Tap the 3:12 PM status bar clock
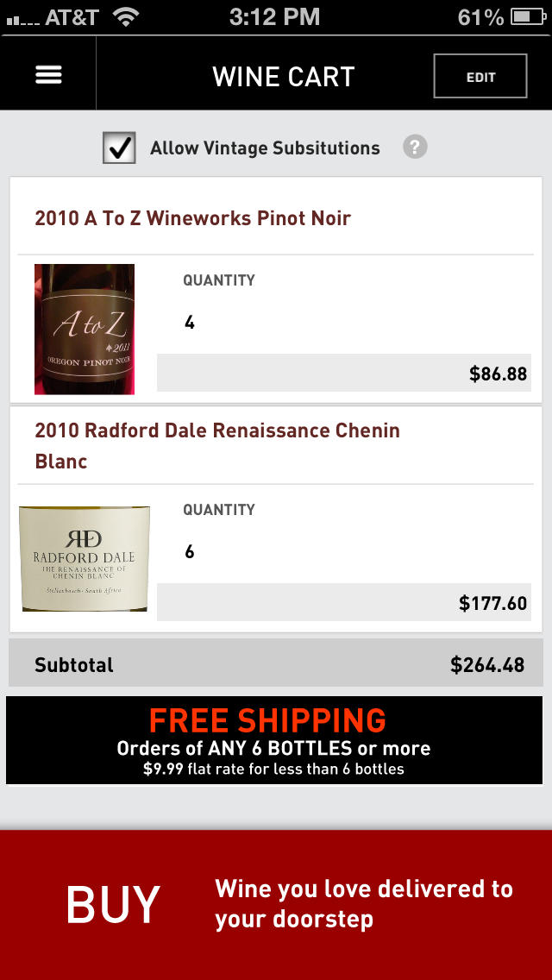Image resolution: width=552 pixels, height=980 pixels. tap(274, 16)
